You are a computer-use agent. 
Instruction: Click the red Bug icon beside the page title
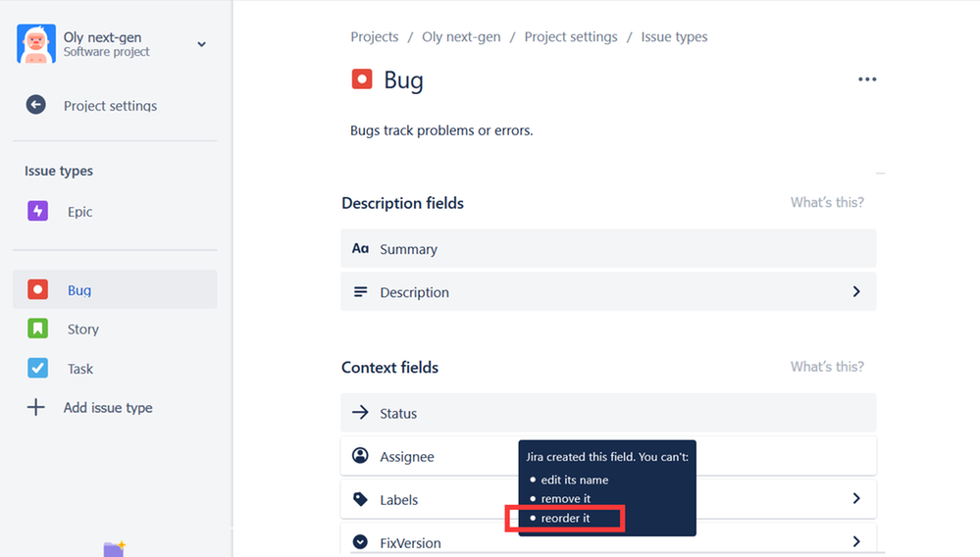coord(362,79)
